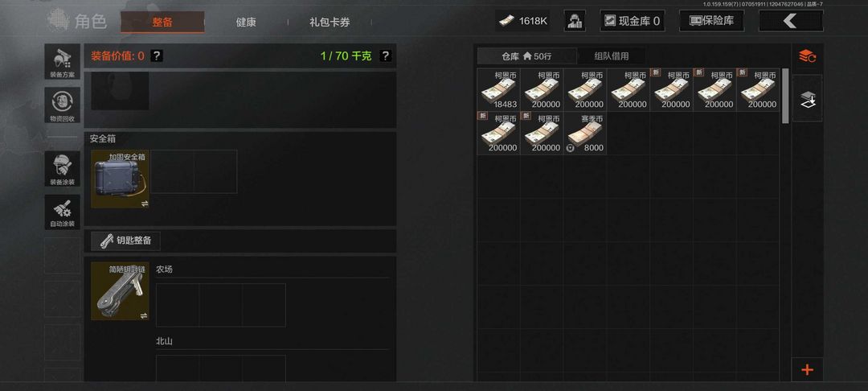
Task: Click the 自动涂装 auto paint icon
Action: (x=62, y=212)
